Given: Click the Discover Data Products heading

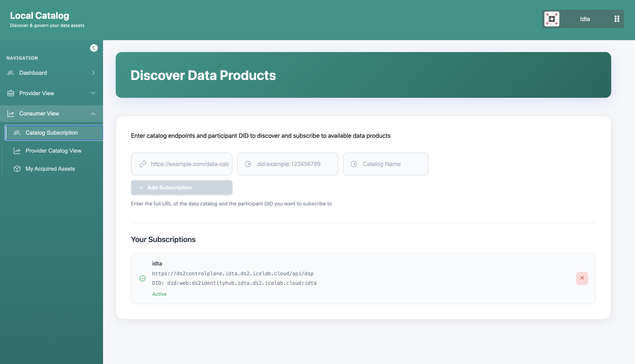Looking at the screenshot, I should (x=203, y=75).
